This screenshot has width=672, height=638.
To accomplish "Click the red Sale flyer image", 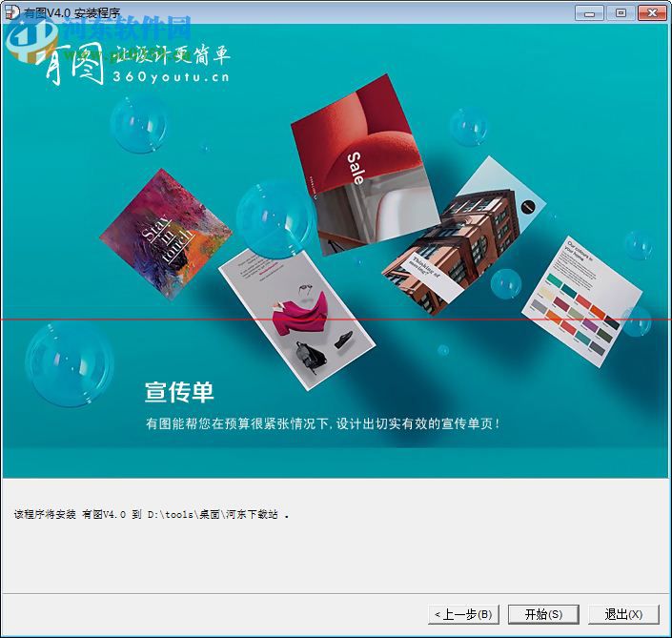I will tap(364, 165).
